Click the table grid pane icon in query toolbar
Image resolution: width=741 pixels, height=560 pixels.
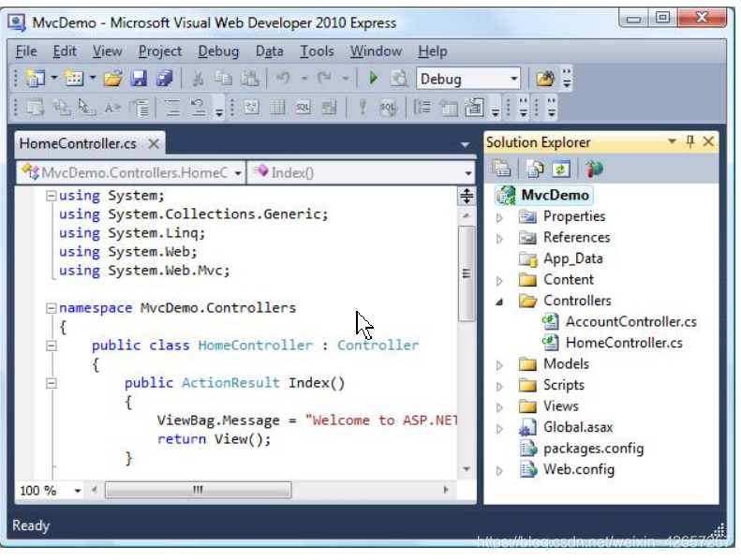(x=277, y=108)
